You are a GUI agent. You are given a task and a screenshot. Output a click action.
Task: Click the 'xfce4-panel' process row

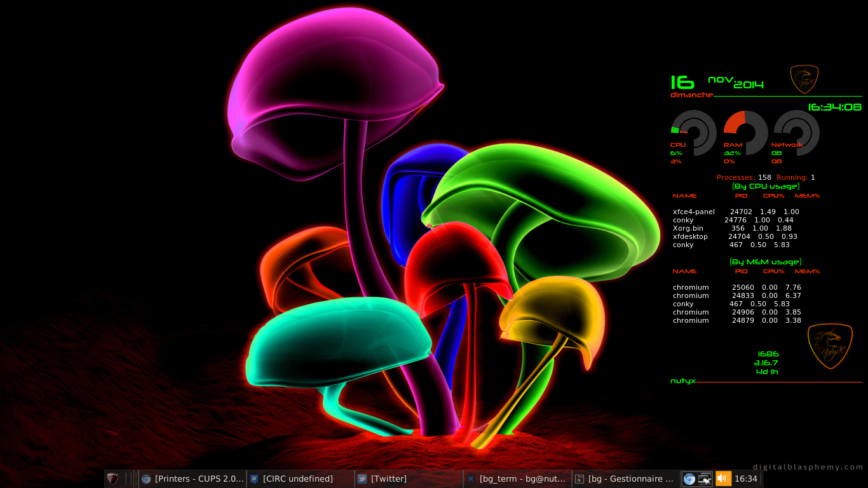point(736,212)
